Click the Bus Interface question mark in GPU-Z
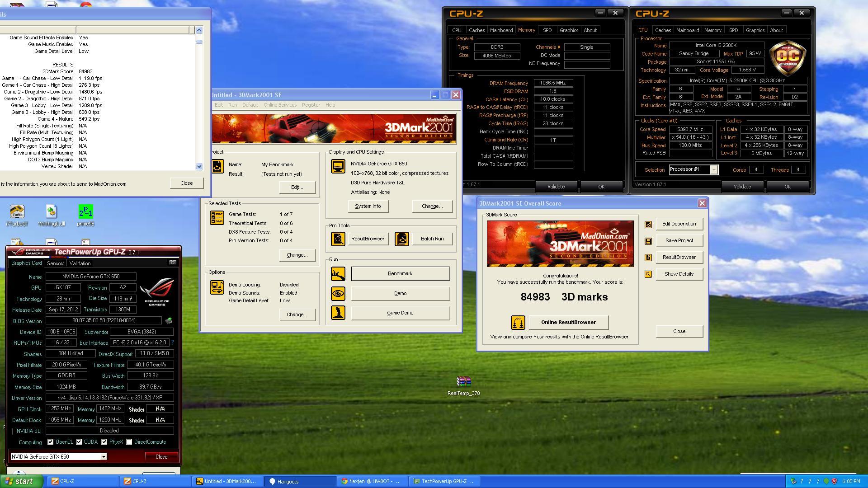 (x=172, y=343)
